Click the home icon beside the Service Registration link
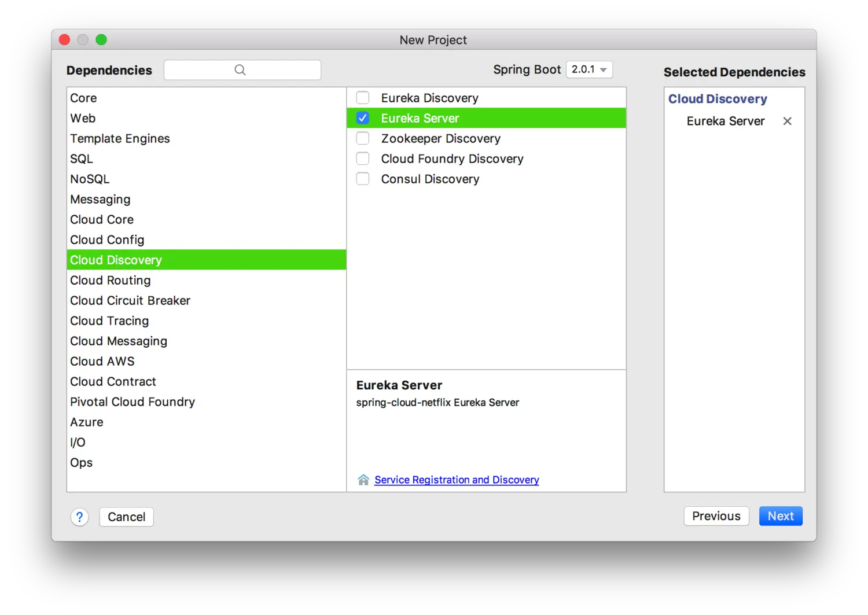 click(363, 480)
